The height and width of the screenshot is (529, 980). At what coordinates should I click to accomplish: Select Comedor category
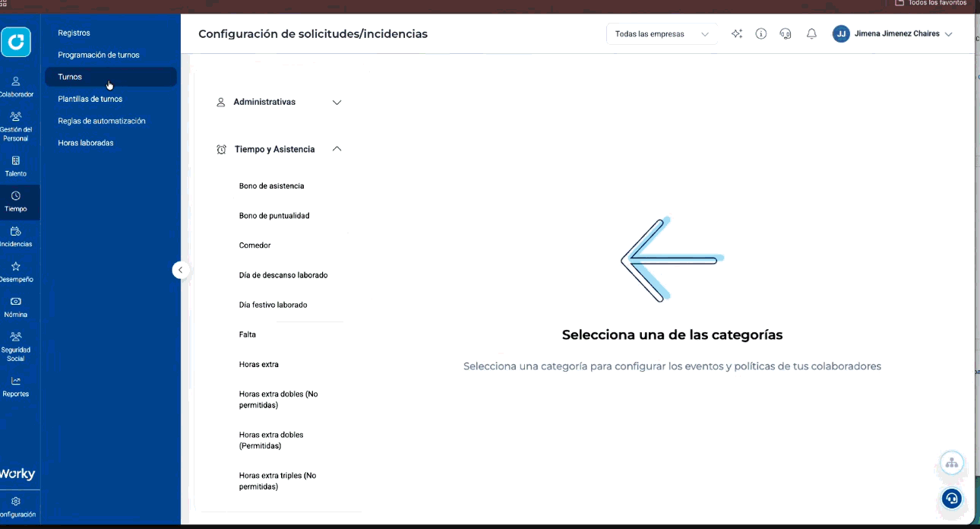click(x=255, y=245)
